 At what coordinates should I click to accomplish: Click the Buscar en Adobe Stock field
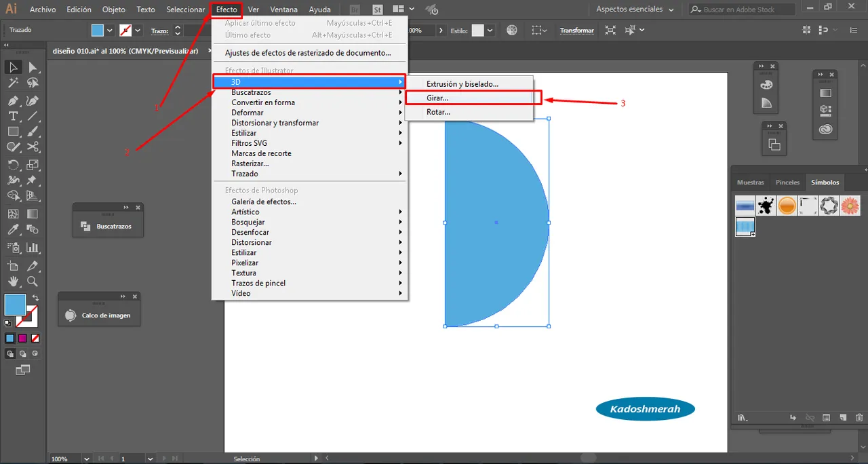(x=746, y=9)
